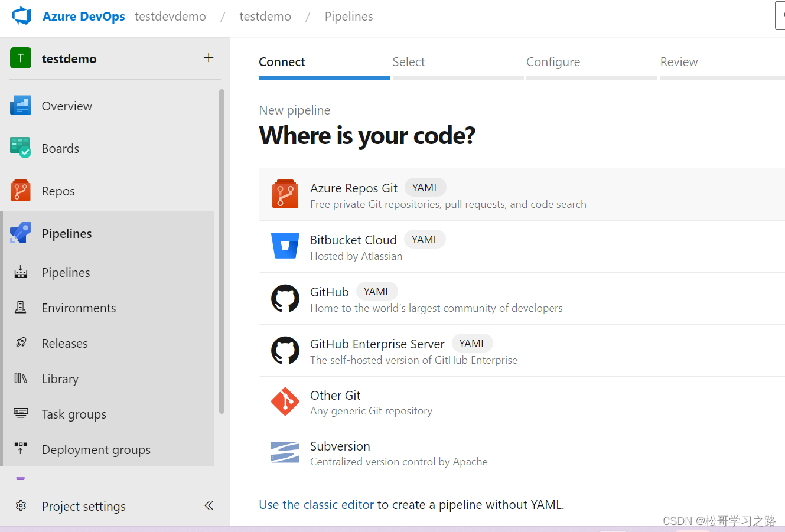
Task: Click the GitHub octocat icon
Action: pyautogui.click(x=285, y=299)
